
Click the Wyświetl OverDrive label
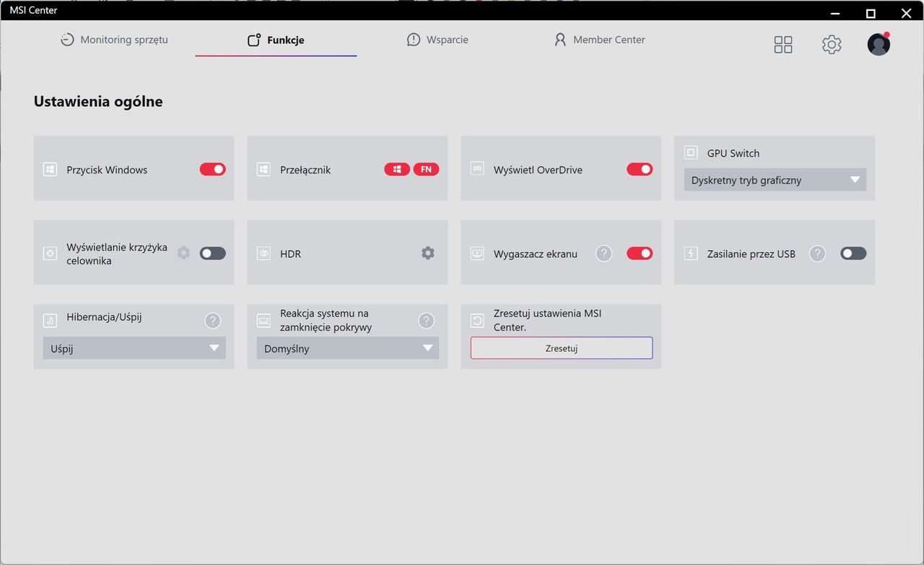(x=538, y=170)
